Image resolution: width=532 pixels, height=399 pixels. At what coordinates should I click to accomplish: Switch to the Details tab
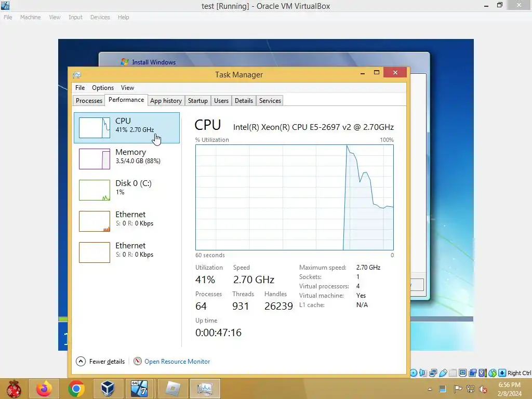pos(244,100)
